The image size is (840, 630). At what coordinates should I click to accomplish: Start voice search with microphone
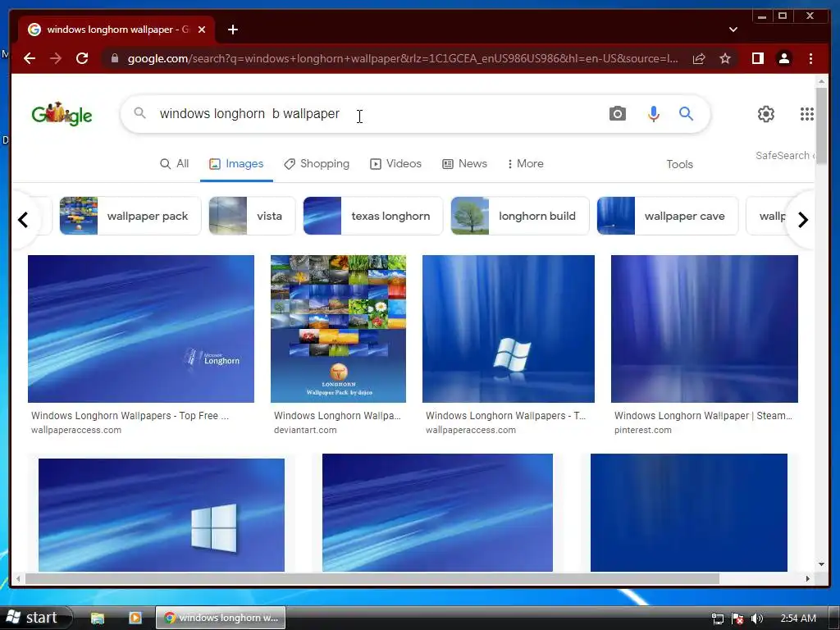click(x=653, y=113)
